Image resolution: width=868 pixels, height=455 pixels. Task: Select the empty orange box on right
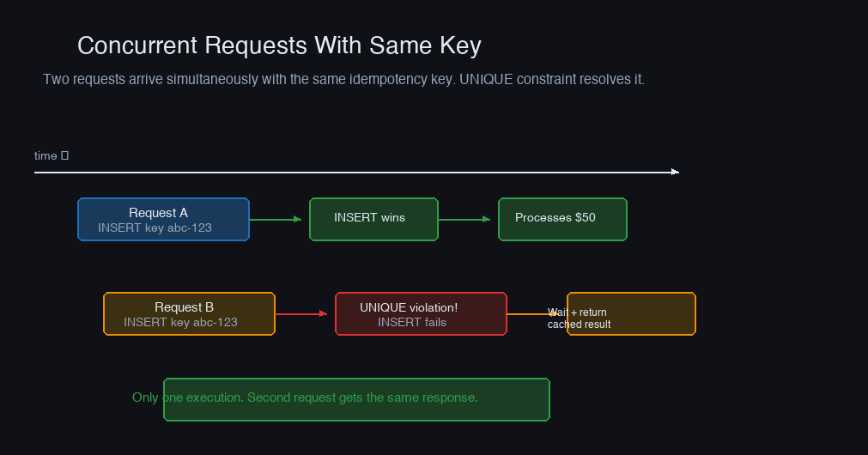pyautogui.click(x=632, y=314)
